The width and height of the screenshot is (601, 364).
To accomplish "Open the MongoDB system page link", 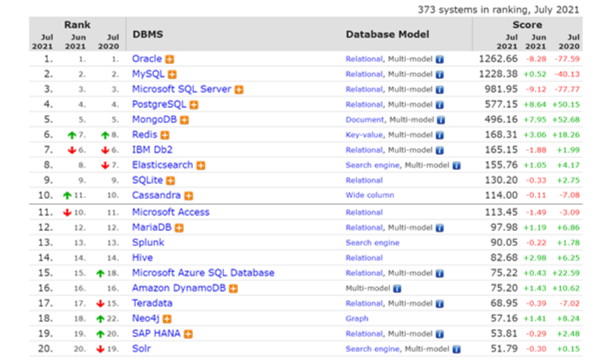I will (x=155, y=120).
